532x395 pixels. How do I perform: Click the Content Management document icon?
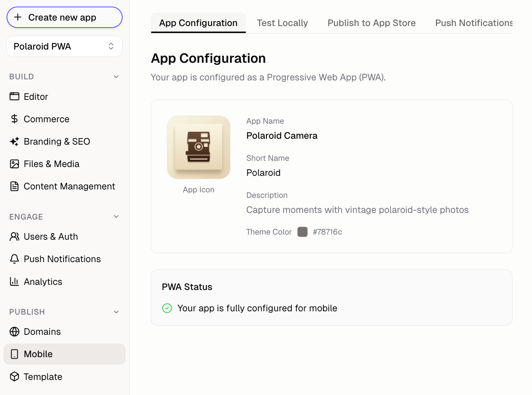click(15, 186)
